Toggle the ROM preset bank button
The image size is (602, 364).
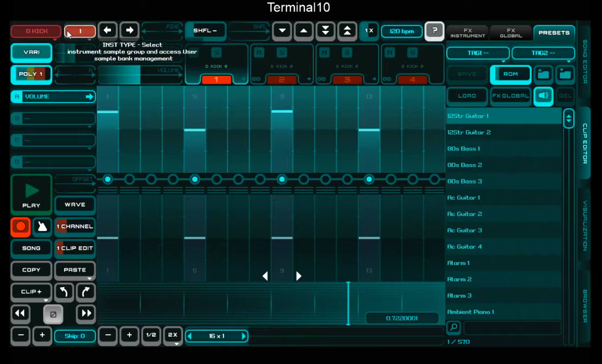click(510, 74)
